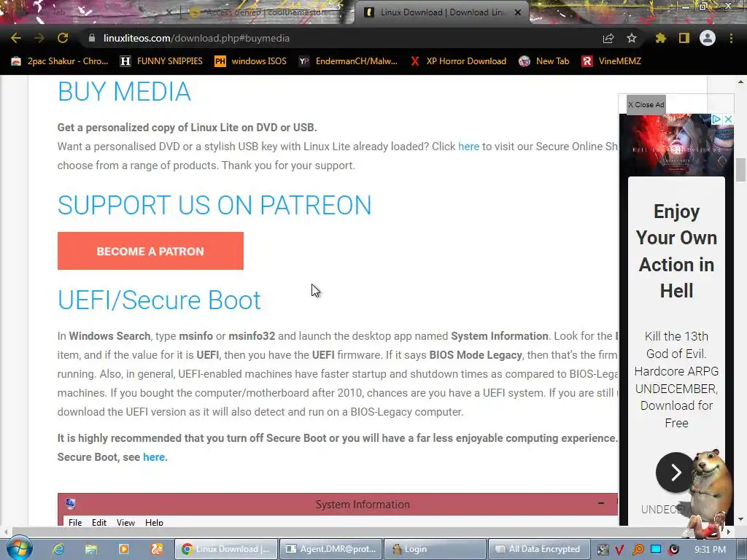Open the media player taskbar icon
Image resolution: width=747 pixels, height=560 pixels.
pos(124,549)
